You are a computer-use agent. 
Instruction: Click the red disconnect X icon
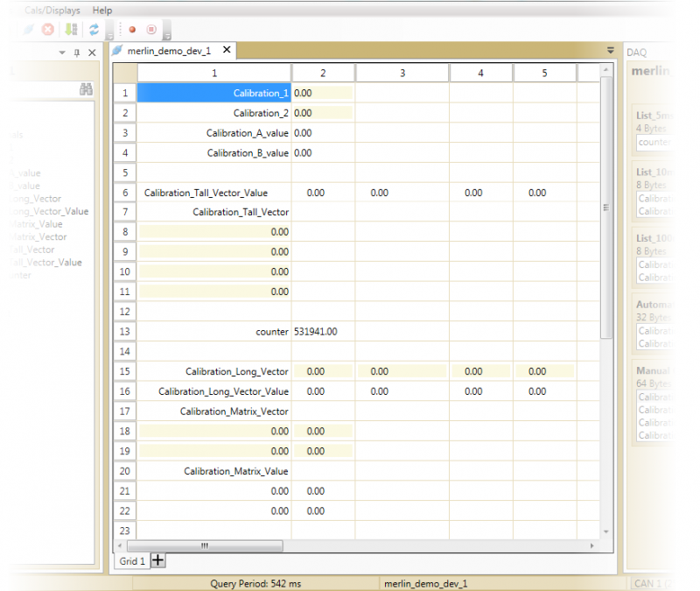pyautogui.click(x=48, y=30)
